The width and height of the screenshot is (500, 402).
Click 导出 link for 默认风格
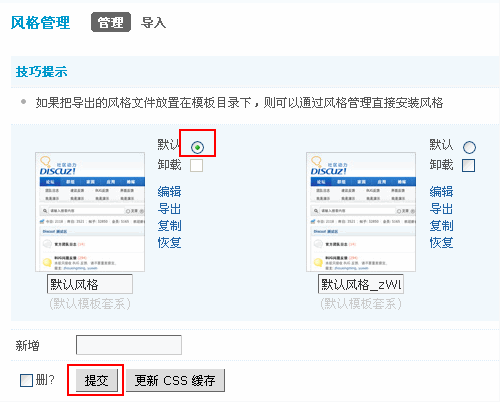[169, 209]
